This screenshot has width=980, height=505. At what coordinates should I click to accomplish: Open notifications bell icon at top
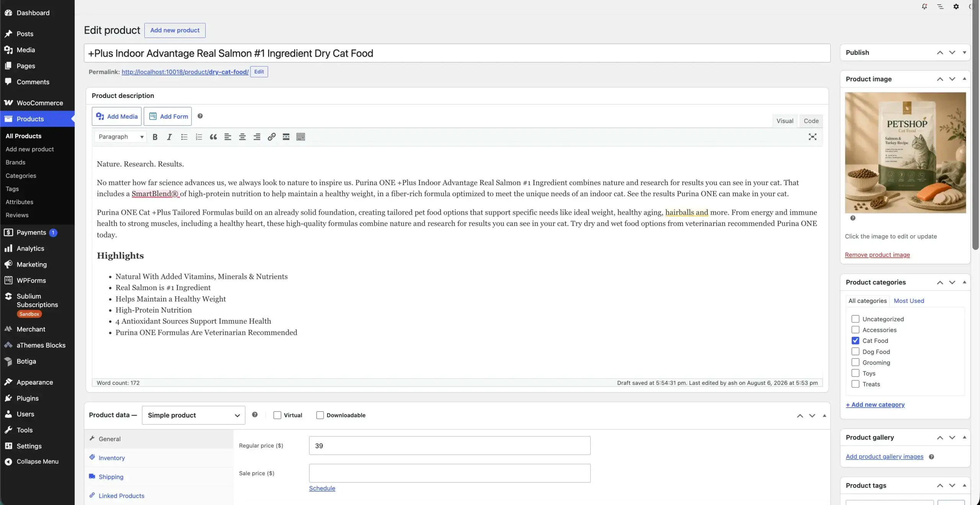[924, 7]
